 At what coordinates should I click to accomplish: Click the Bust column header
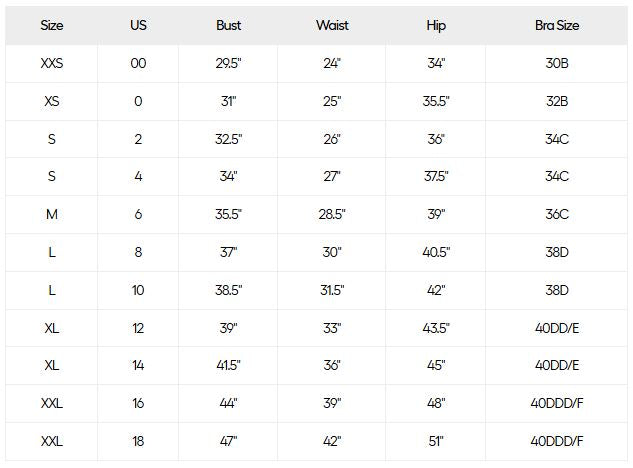228,25
